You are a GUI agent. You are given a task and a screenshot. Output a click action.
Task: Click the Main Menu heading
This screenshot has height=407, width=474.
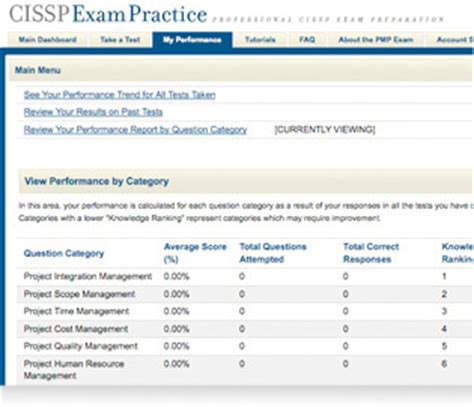coord(38,70)
